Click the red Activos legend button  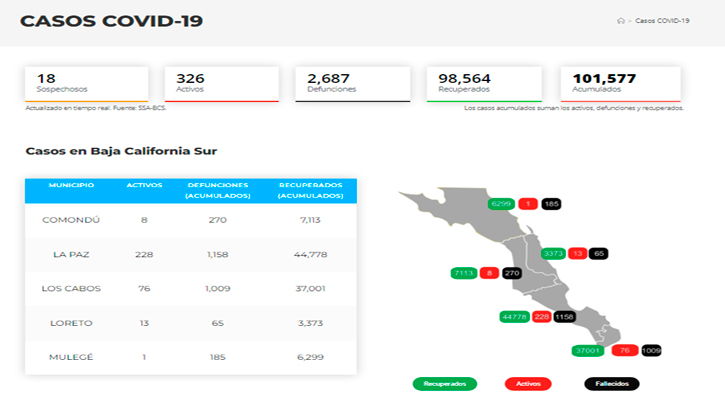(x=528, y=384)
